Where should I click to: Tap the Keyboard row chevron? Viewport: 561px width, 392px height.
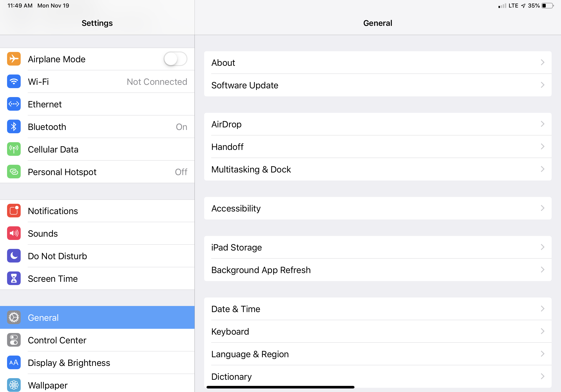pos(543,331)
